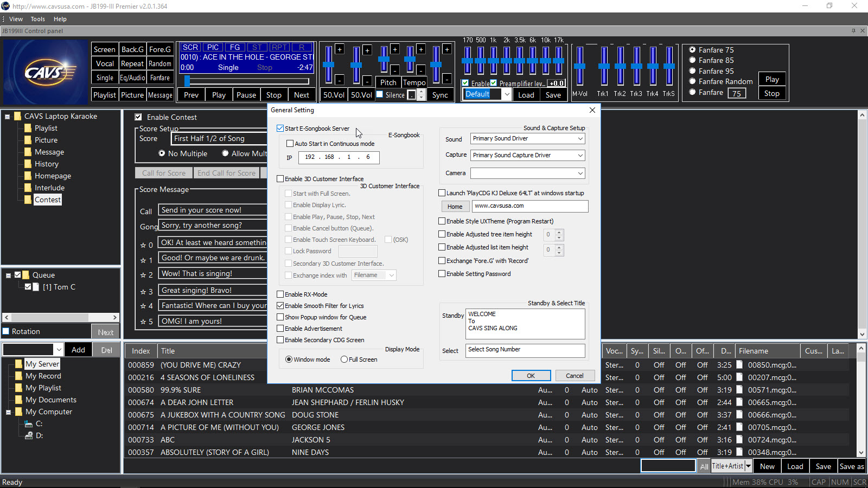Click the Standby text field
The height and width of the screenshot is (488, 868).
click(x=525, y=324)
